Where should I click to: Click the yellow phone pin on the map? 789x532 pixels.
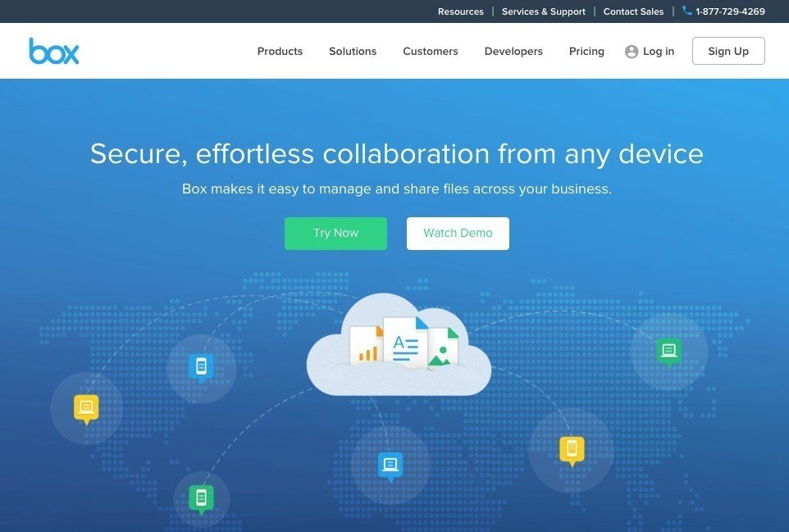[x=572, y=451]
